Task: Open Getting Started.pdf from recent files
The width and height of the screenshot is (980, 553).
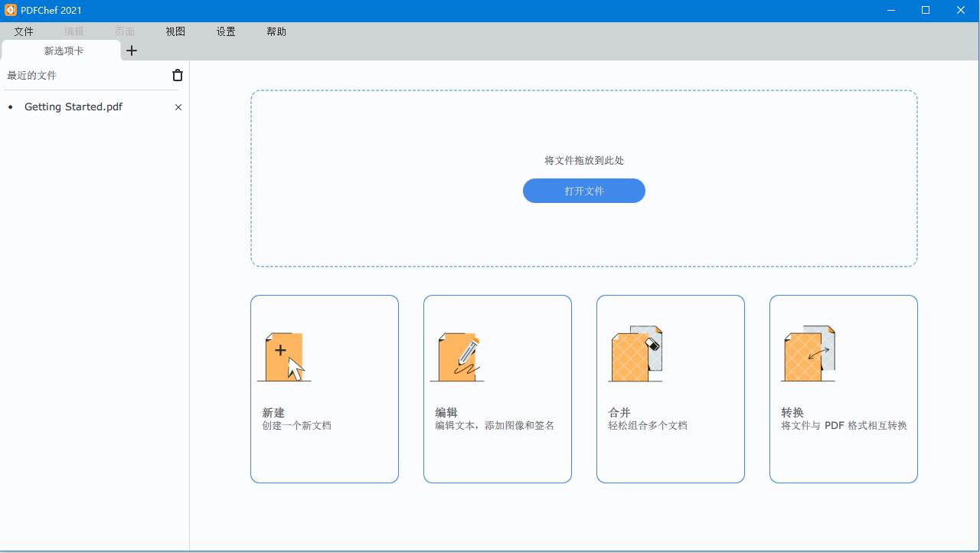Action: pos(73,107)
